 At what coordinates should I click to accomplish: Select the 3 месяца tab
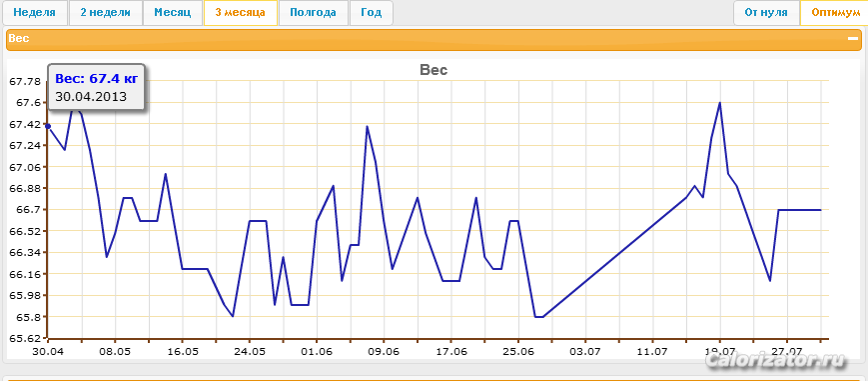click(241, 13)
